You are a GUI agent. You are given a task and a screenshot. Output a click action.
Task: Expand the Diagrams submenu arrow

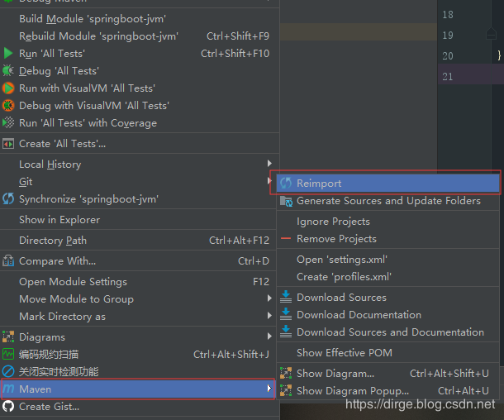tap(269, 336)
